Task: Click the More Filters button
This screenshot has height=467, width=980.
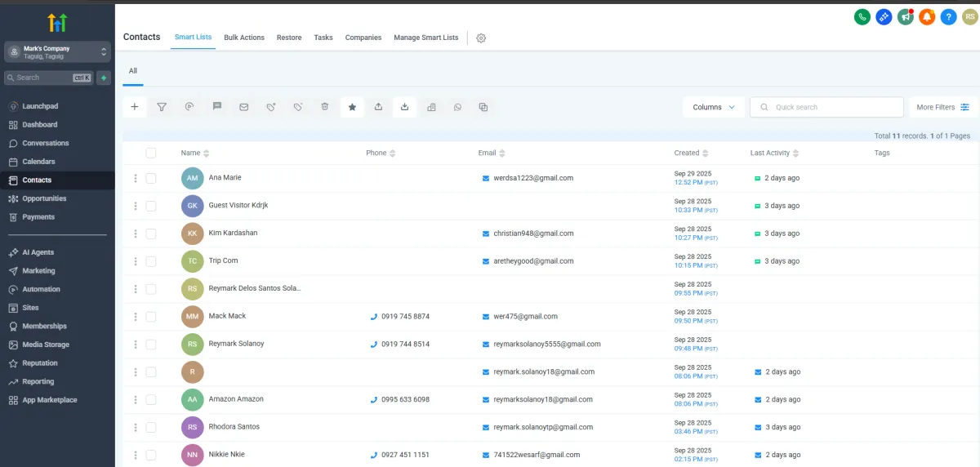Action: [942, 107]
